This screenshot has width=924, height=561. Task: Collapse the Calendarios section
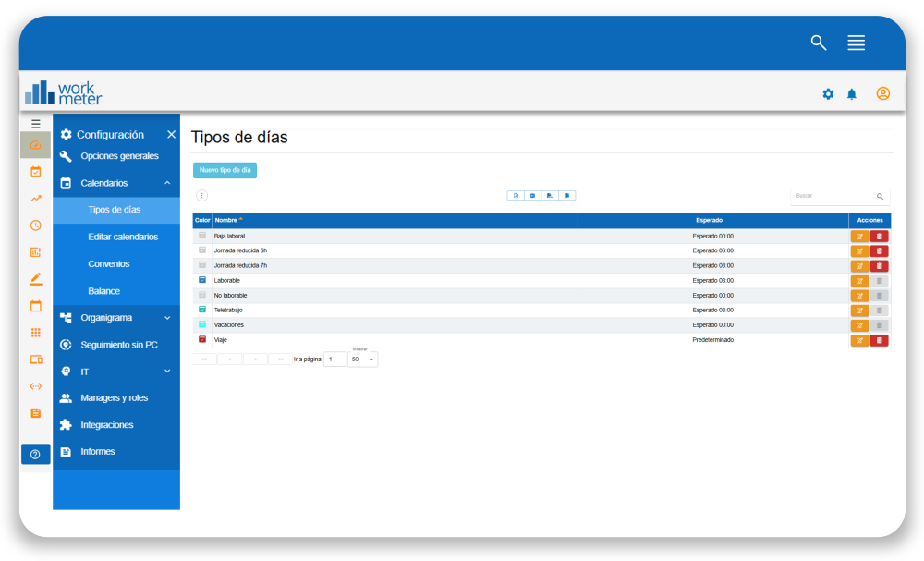tap(167, 183)
